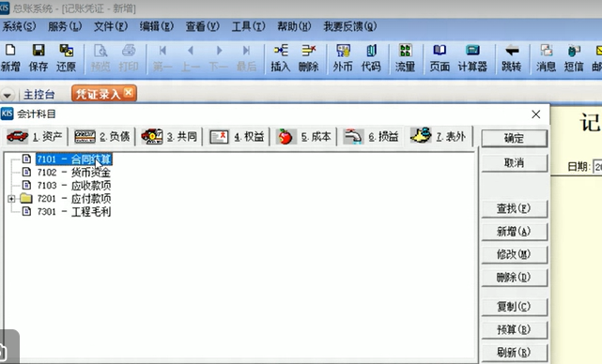Screen dimensions: 602x364
Task: Switch to the 6. 损益 category tab
Action: 370,137
